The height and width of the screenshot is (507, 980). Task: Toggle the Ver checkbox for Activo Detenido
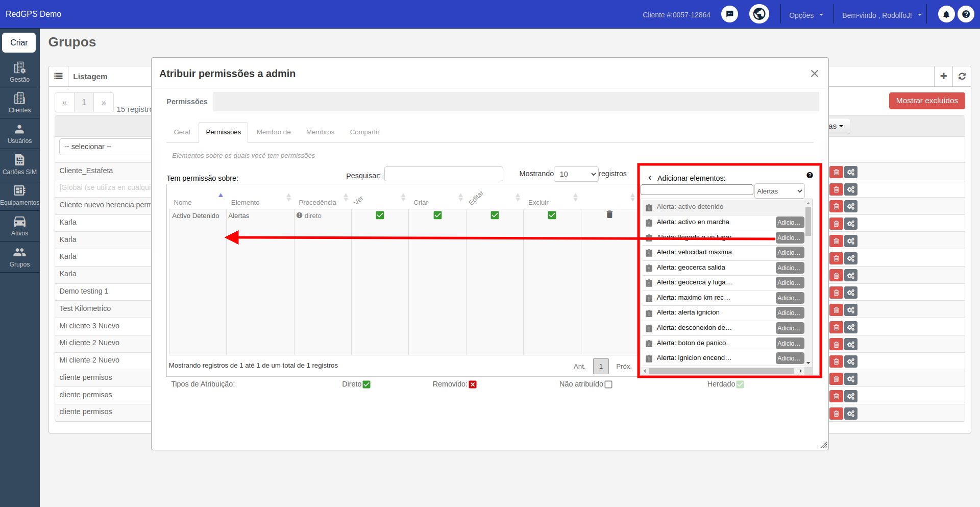pyautogui.click(x=380, y=215)
